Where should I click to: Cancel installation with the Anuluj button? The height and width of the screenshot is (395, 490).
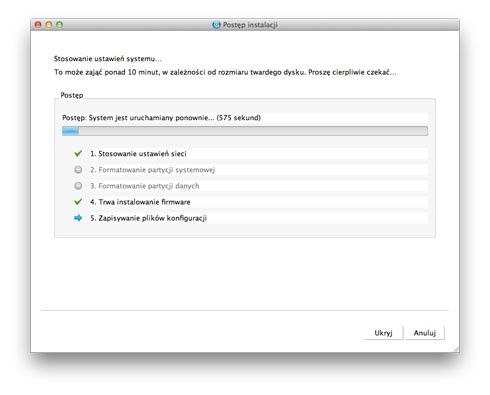click(x=425, y=333)
